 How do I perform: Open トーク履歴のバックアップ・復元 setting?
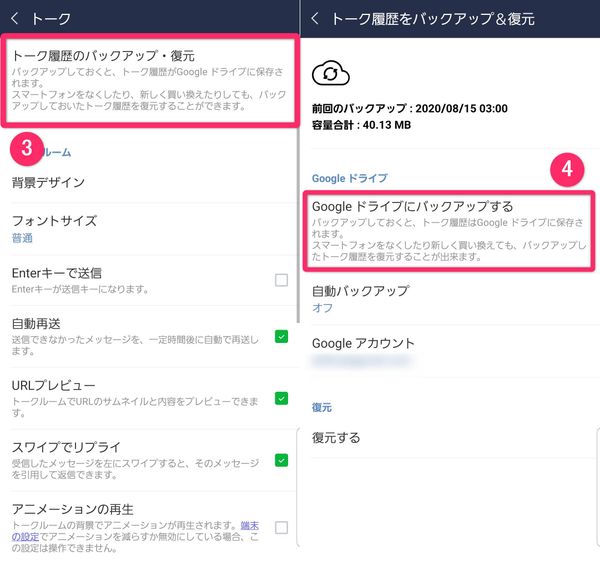pos(150,80)
